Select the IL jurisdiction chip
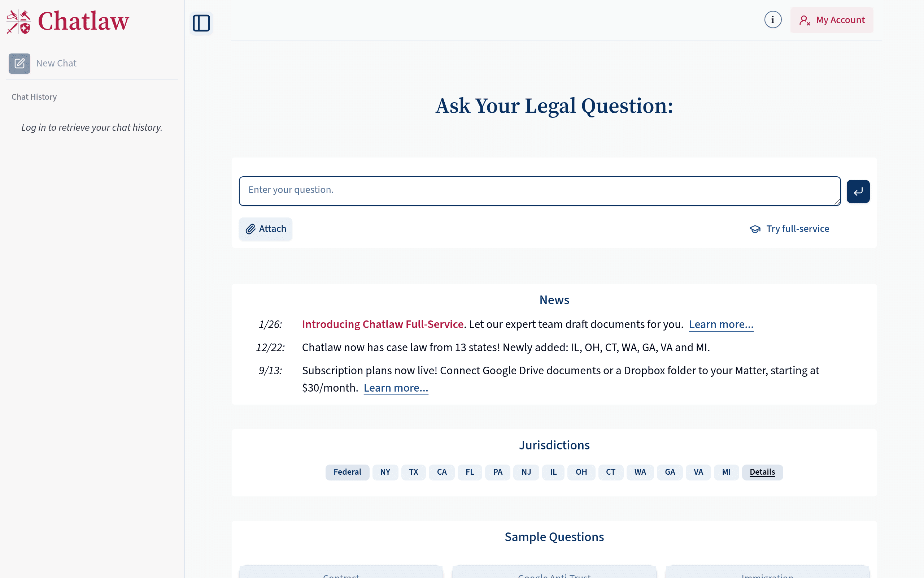 click(553, 472)
